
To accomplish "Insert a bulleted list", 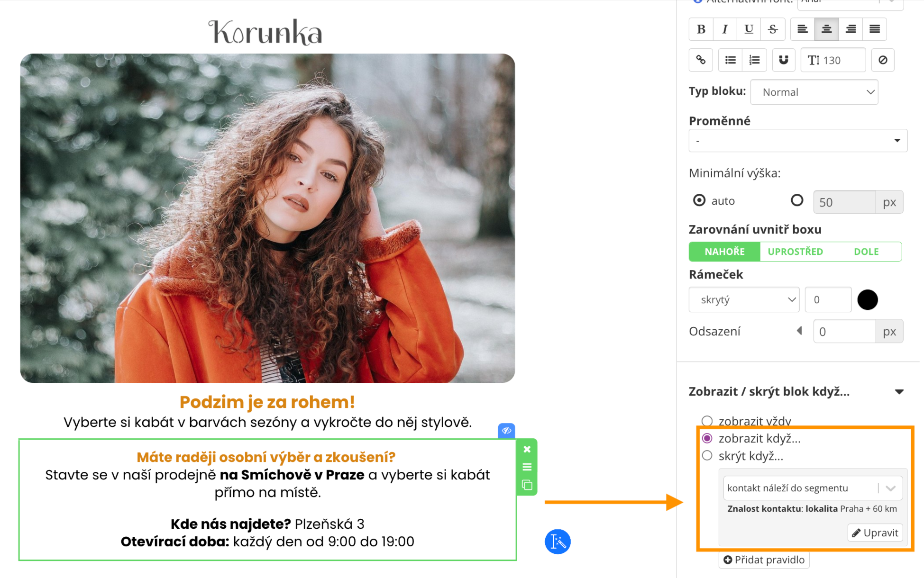I will [x=730, y=60].
